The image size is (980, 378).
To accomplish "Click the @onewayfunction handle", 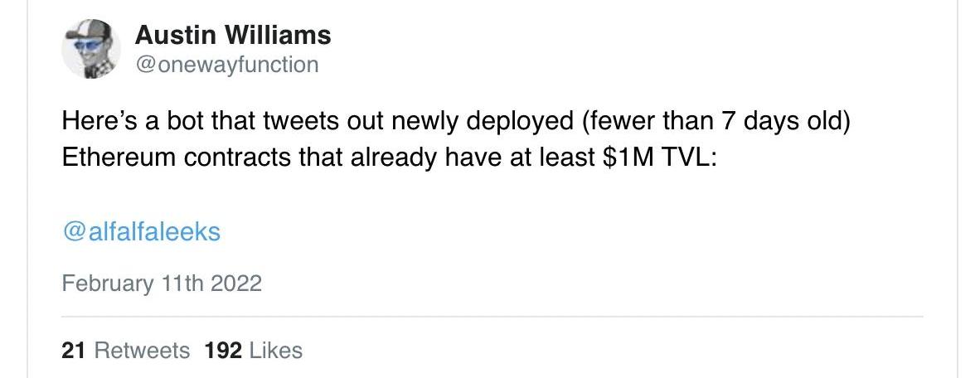I will (x=226, y=65).
